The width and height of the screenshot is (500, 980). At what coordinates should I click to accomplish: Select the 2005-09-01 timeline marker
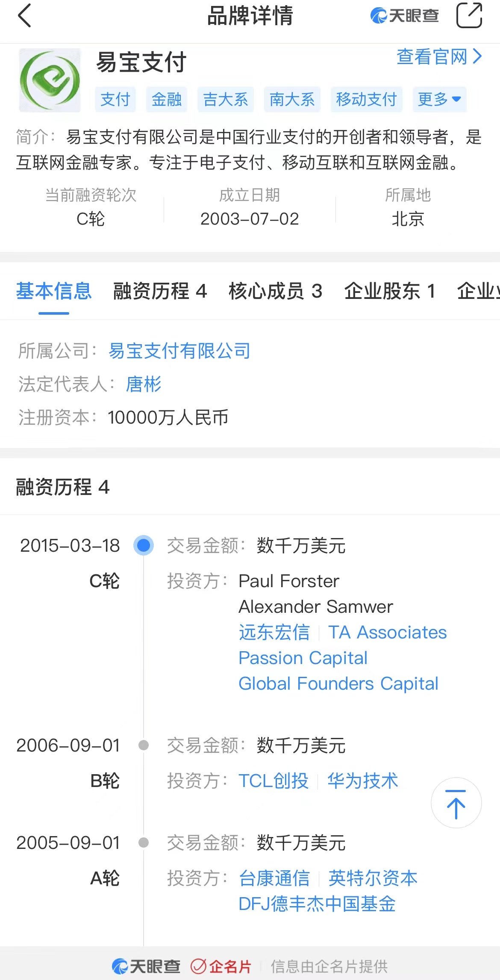[144, 843]
